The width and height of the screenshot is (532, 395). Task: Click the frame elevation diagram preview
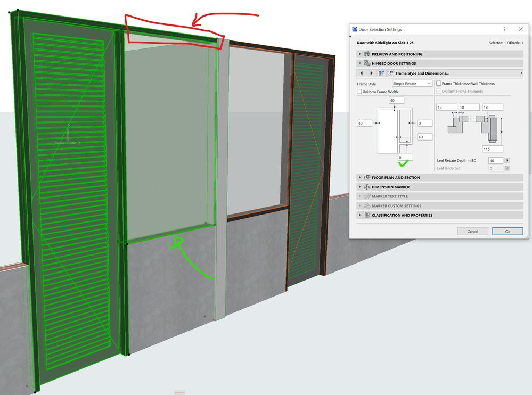pyautogui.click(x=394, y=130)
